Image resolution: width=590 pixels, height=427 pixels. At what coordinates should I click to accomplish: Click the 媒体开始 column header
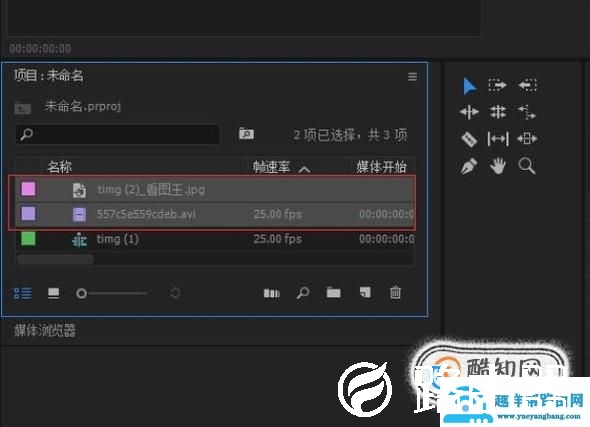coord(382,167)
